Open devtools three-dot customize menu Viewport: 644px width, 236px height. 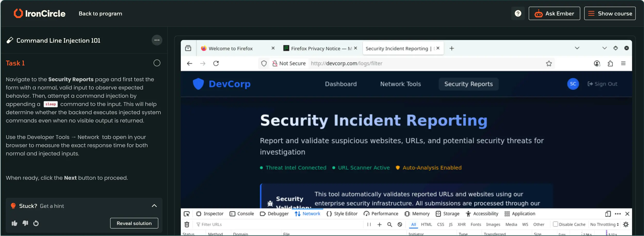coord(618,214)
